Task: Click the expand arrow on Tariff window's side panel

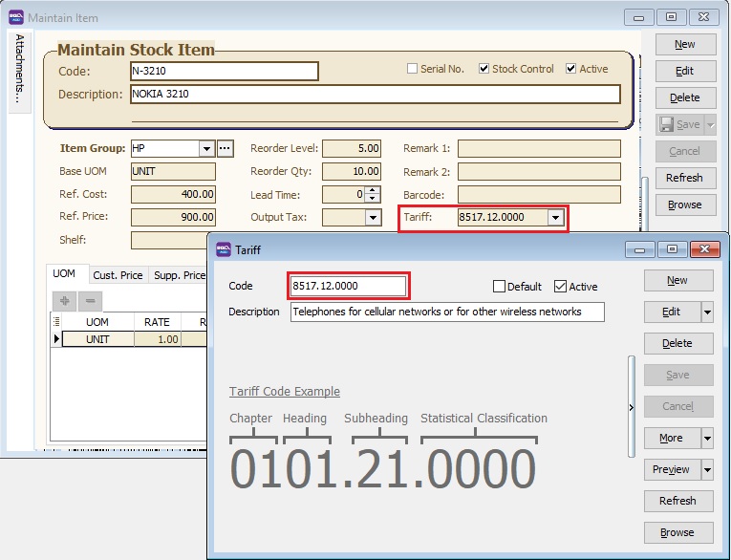Action: coord(631,407)
